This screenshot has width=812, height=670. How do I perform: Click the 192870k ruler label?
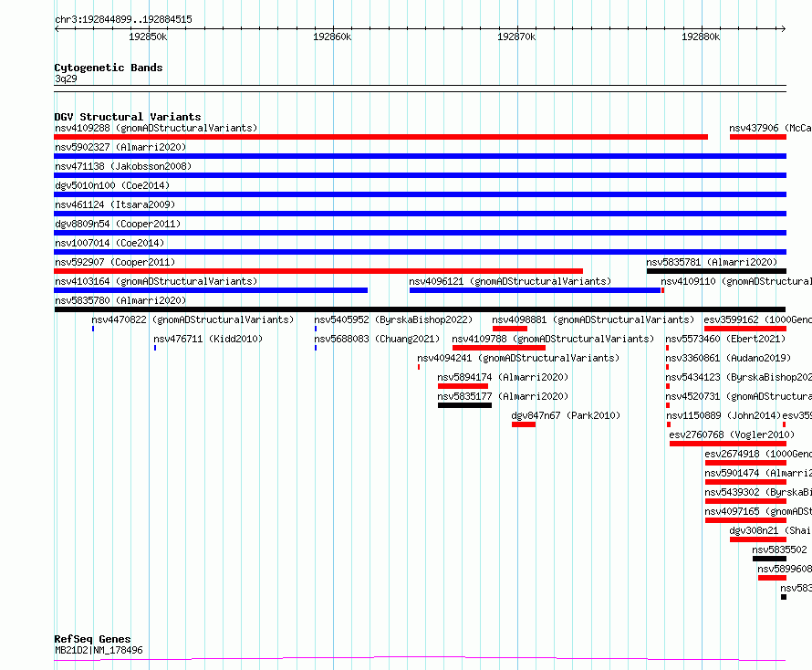coord(516,37)
